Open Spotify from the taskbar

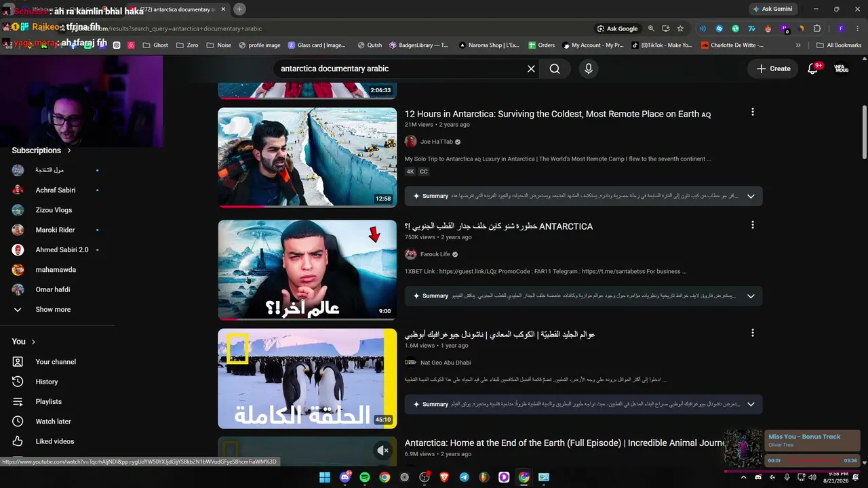(365, 477)
